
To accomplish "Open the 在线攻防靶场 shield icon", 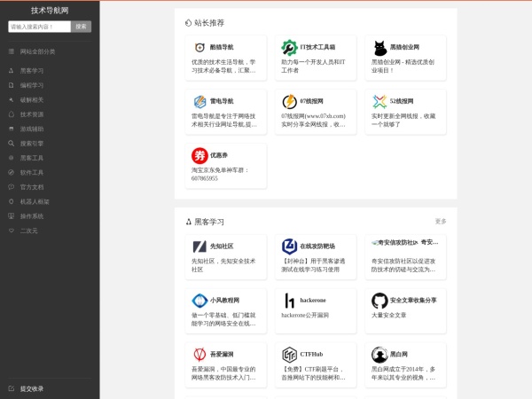I will point(289,246).
